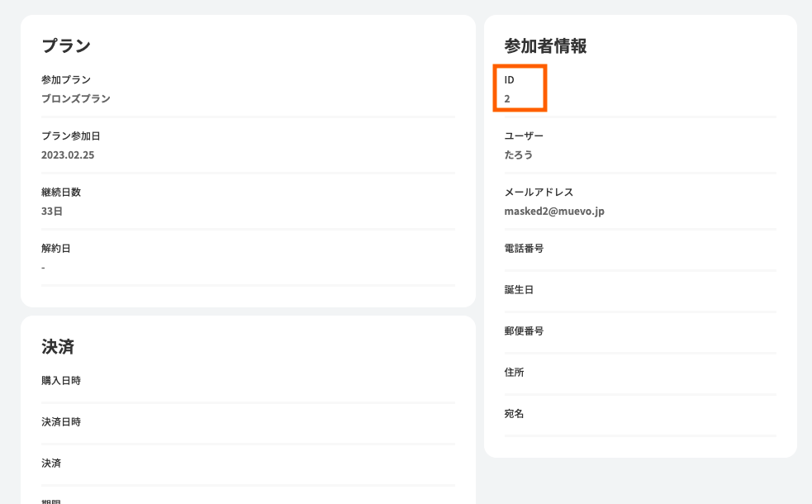Select the 33日 continuation days value

pyautogui.click(x=52, y=211)
